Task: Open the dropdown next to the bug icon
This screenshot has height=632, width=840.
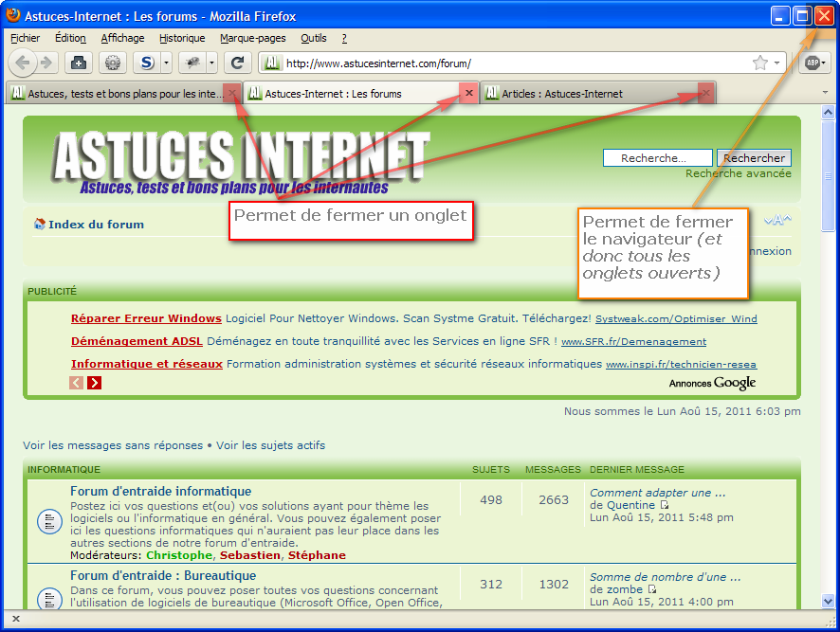Action: [x=211, y=63]
